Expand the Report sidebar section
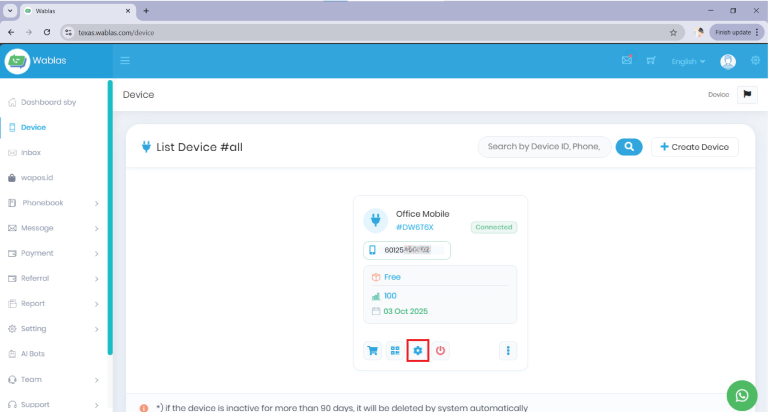Screen dimensions: 768x412 [x=54, y=303]
